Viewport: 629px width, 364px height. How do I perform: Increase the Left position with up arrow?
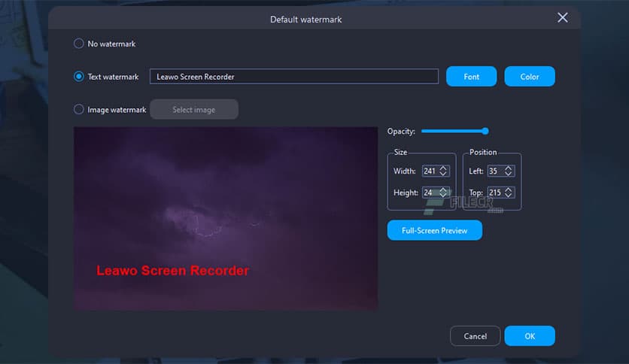[509, 168]
